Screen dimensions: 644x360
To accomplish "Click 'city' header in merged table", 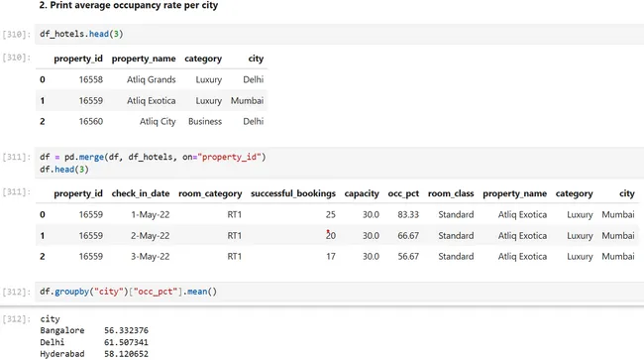I will 627,193.
